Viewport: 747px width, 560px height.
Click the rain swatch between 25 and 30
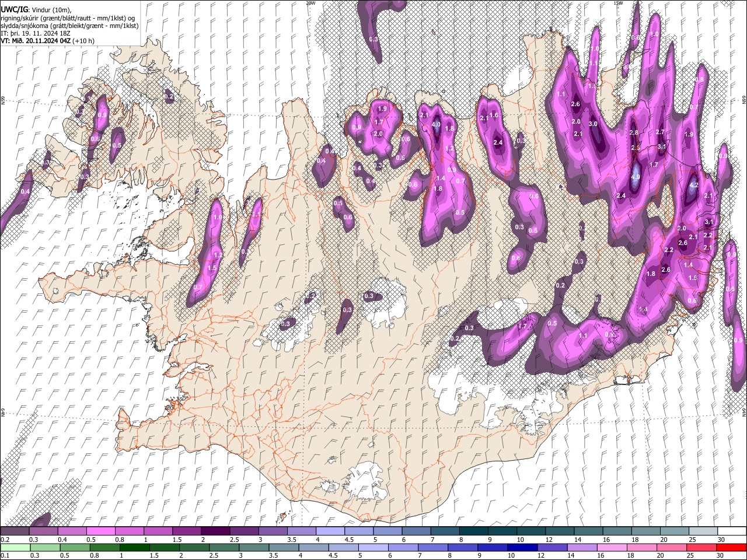pos(700,547)
